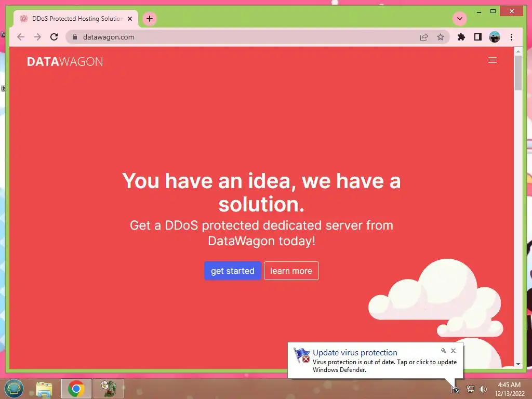Open the Extensions puzzle icon

(x=461, y=37)
